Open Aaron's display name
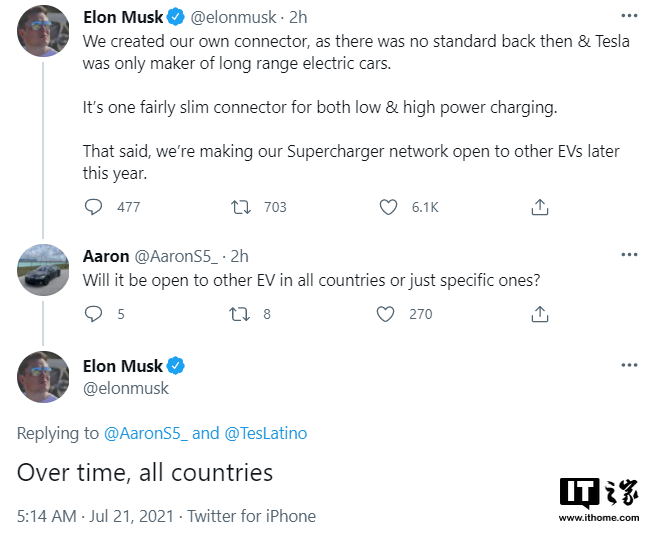 point(106,255)
